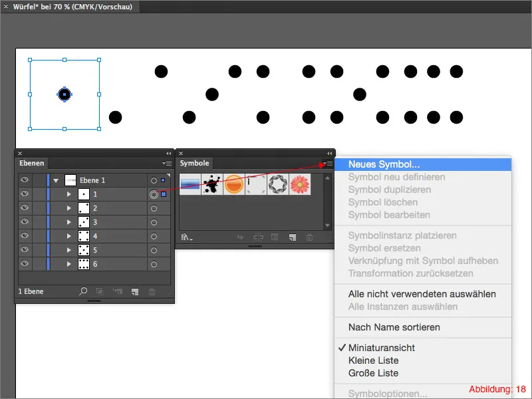Click the Symbole panel scroll-down arrow
This screenshot has height=399, width=532.
pyautogui.click(x=327, y=225)
